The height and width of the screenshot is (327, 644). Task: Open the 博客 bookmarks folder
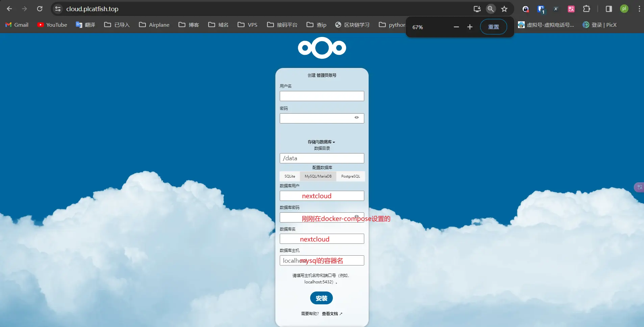point(189,25)
